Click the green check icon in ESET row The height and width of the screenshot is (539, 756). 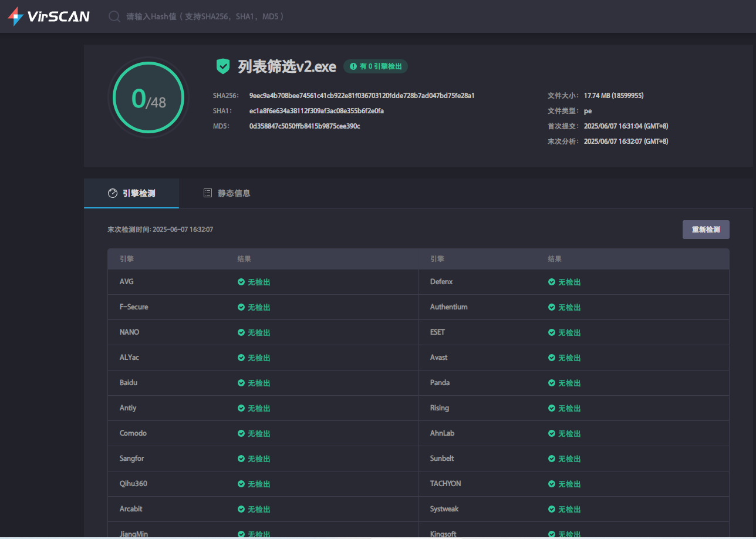[x=552, y=332]
